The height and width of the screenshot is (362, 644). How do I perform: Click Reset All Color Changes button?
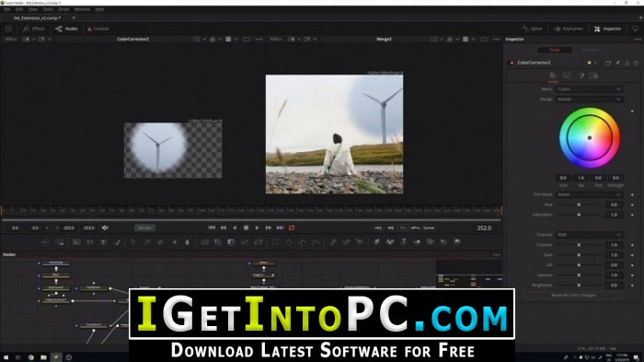coord(573,295)
